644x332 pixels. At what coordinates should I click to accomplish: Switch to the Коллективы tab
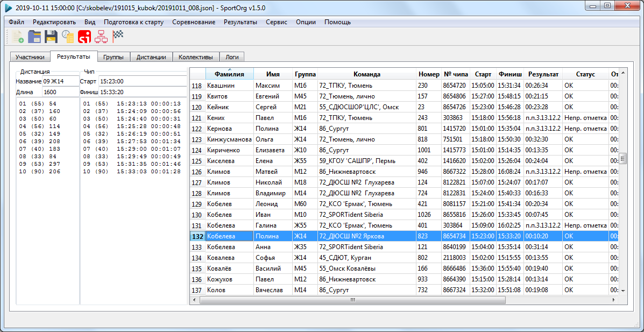[196, 57]
